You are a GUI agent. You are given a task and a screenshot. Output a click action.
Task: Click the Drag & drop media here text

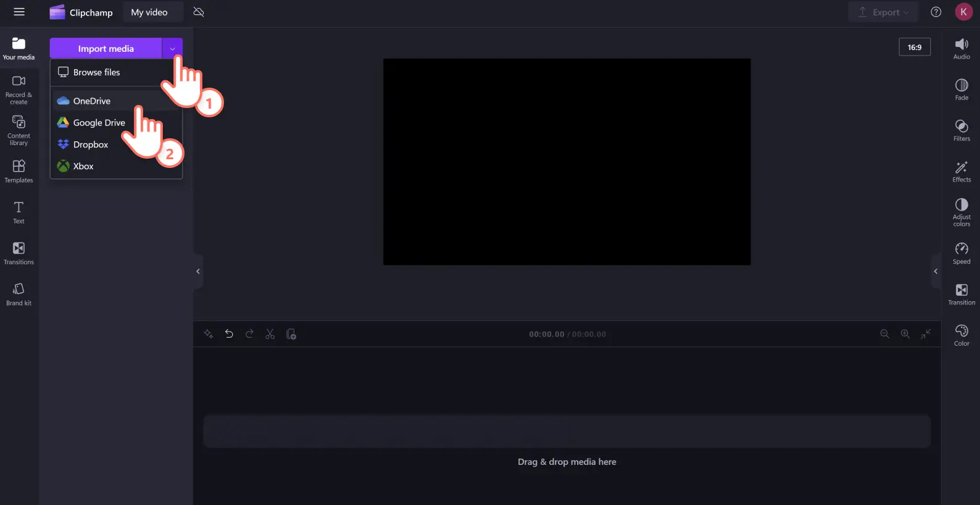coord(567,462)
